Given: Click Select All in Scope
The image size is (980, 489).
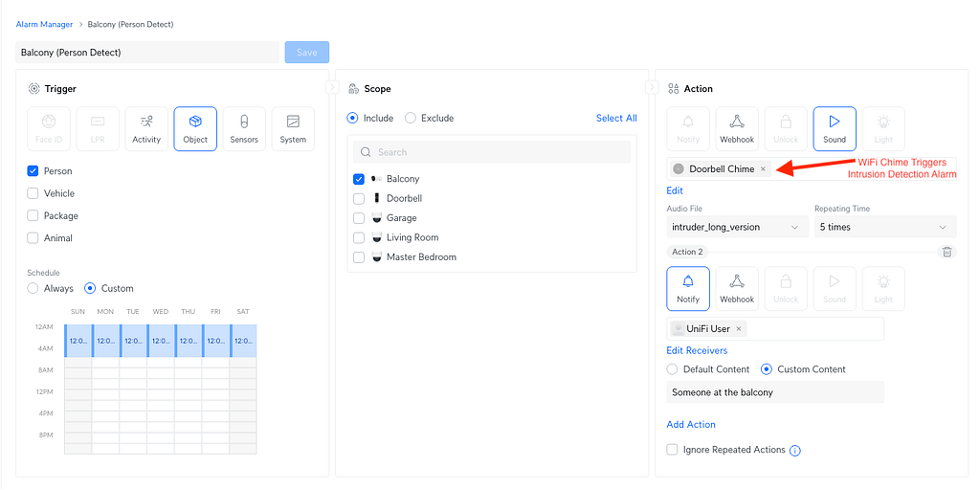Looking at the screenshot, I should pyautogui.click(x=616, y=118).
